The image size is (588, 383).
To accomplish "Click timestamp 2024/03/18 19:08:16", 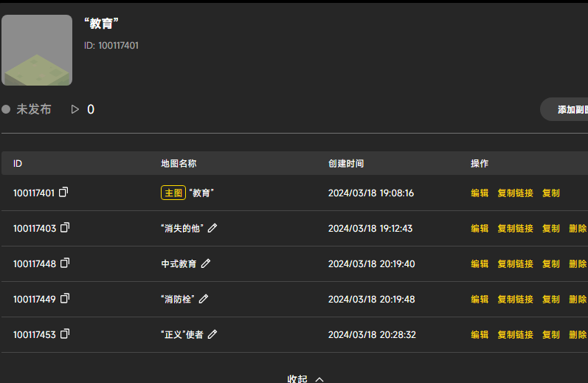I will [x=371, y=193].
